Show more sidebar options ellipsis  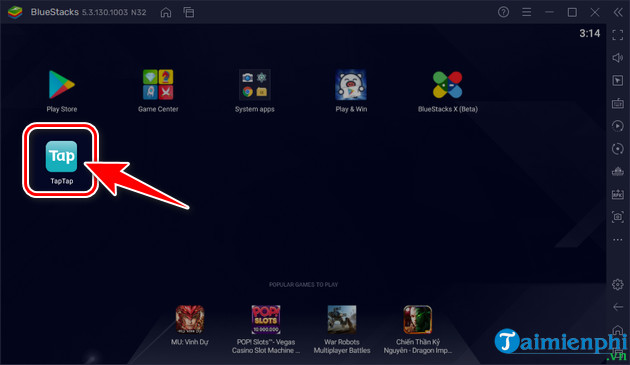pyautogui.click(x=618, y=240)
